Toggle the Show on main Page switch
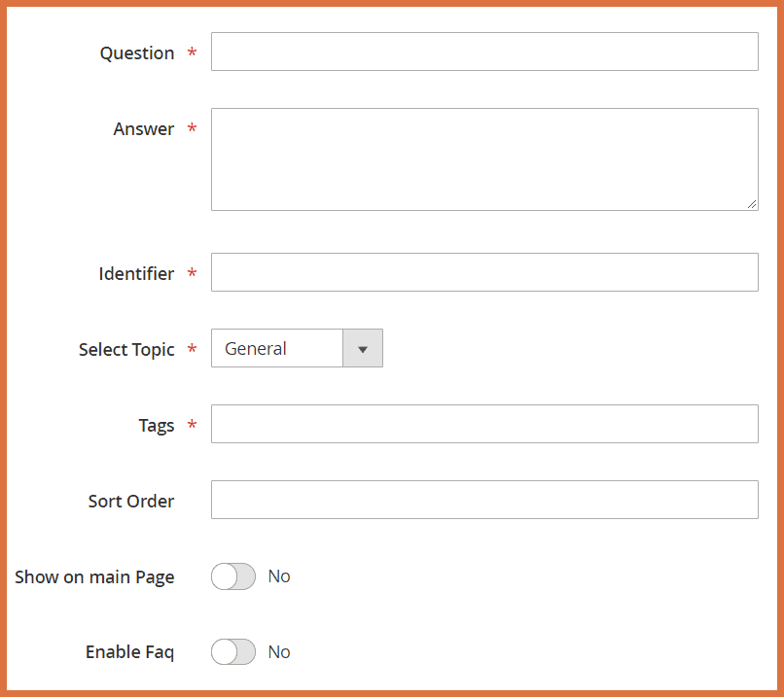 point(233,576)
